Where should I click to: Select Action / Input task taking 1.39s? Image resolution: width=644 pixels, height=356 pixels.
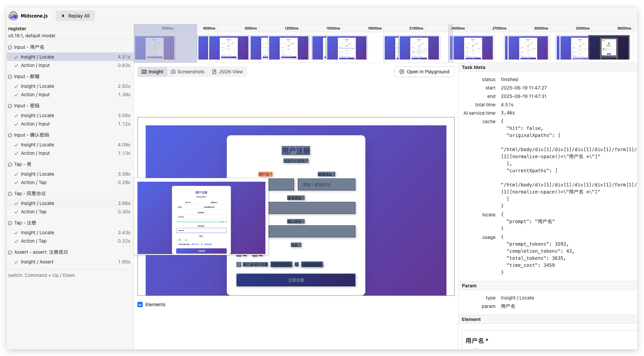coord(70,95)
